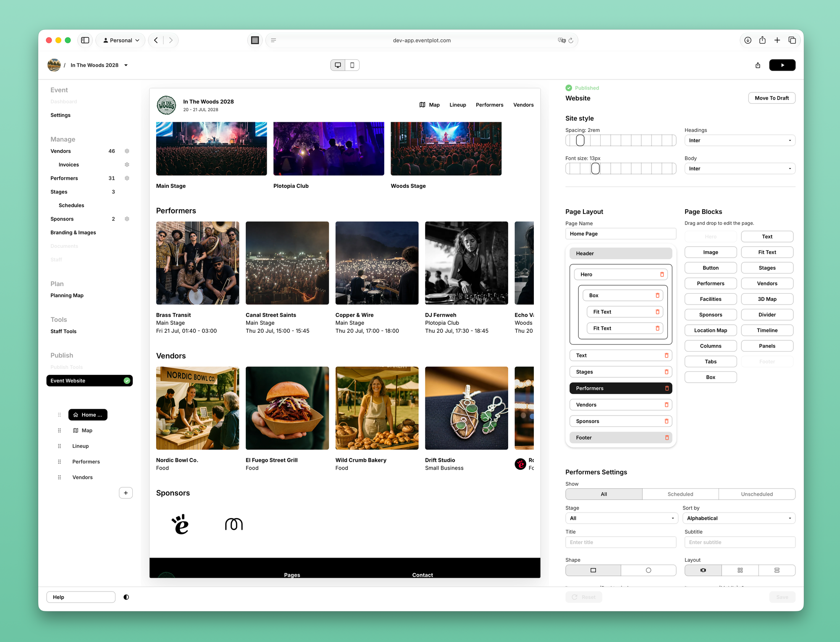
Task: Go forward with the browser forward arrow
Action: (171, 40)
